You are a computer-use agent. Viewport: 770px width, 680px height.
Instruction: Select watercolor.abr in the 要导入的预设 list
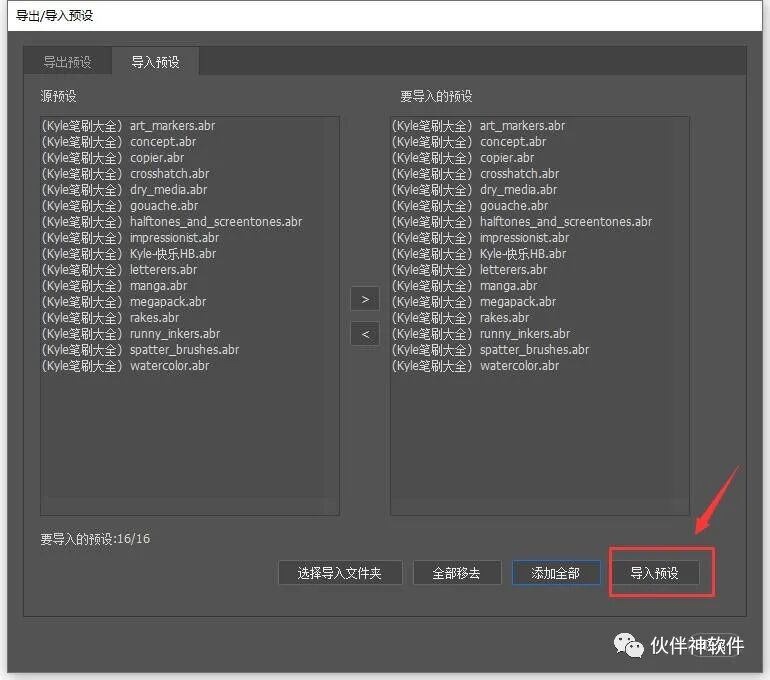pyautogui.click(x=476, y=366)
